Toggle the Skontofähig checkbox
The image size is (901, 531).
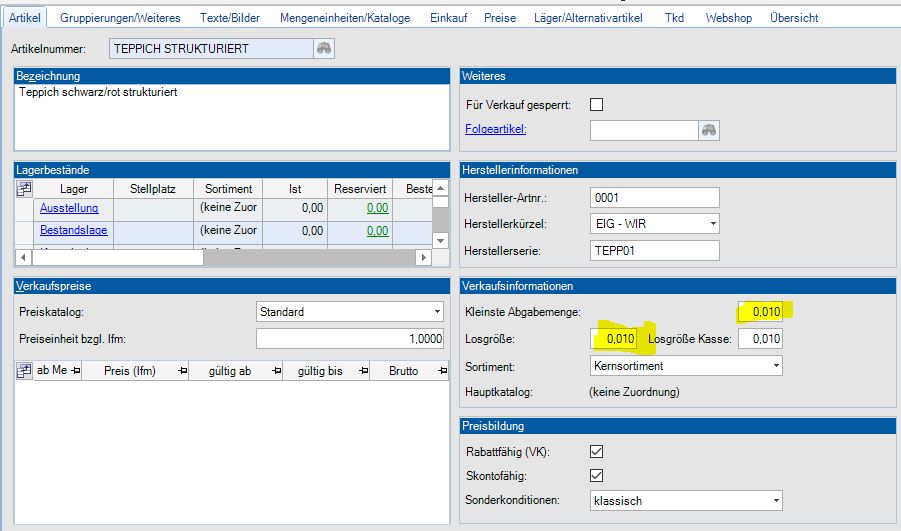[x=597, y=475]
